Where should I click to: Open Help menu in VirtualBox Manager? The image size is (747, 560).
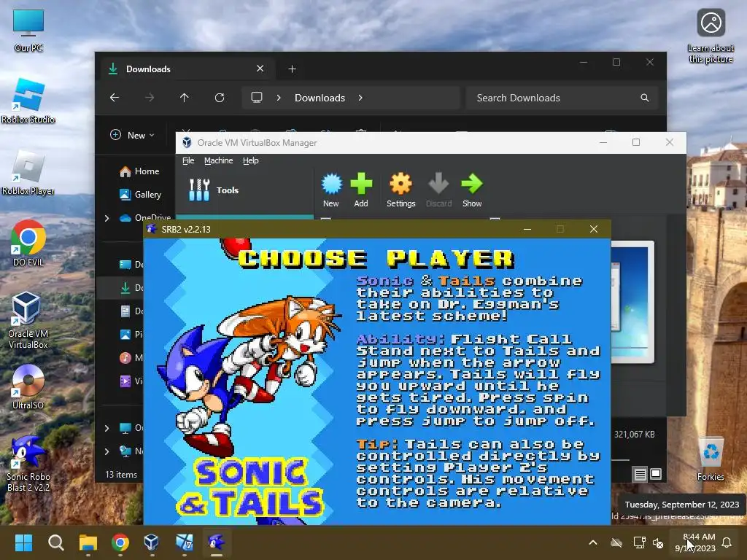(251, 160)
